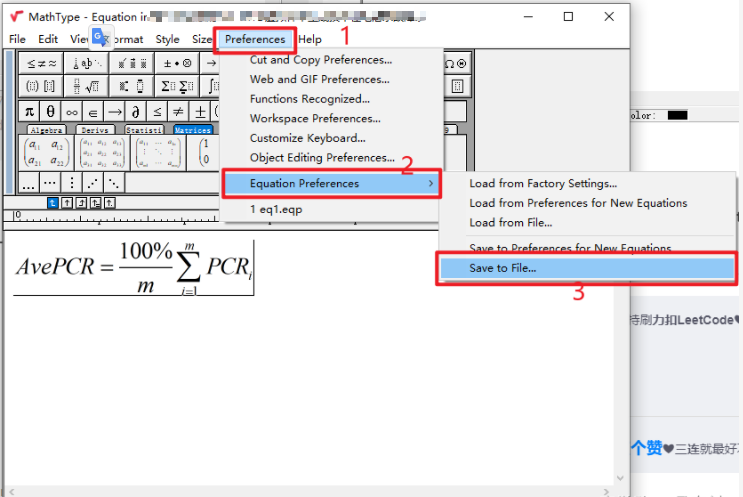The width and height of the screenshot is (743, 497).
Task: Switch to the Statistics tab
Action: [144, 130]
